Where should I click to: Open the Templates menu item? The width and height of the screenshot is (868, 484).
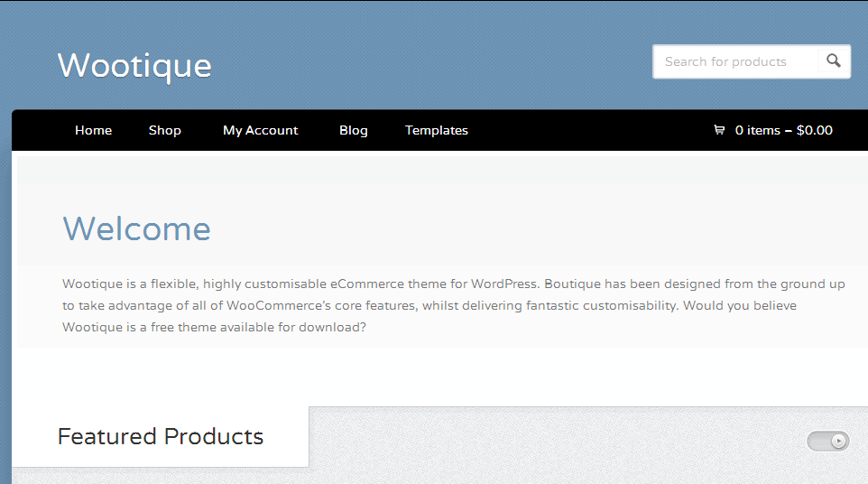437,130
